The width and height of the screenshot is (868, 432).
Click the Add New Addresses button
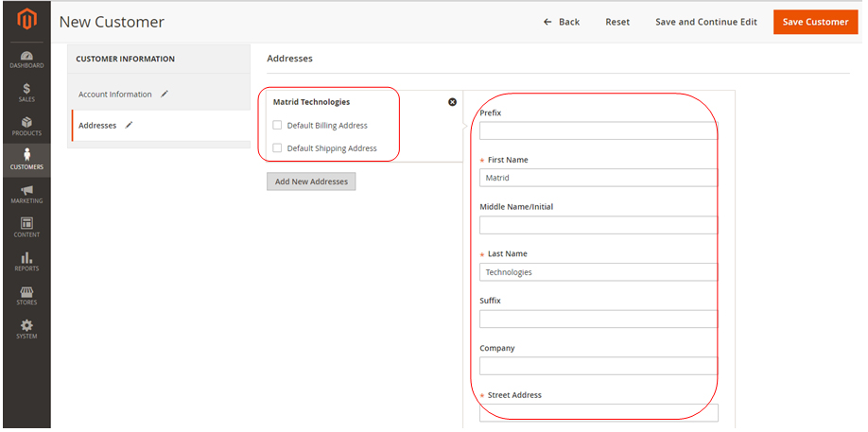point(311,181)
